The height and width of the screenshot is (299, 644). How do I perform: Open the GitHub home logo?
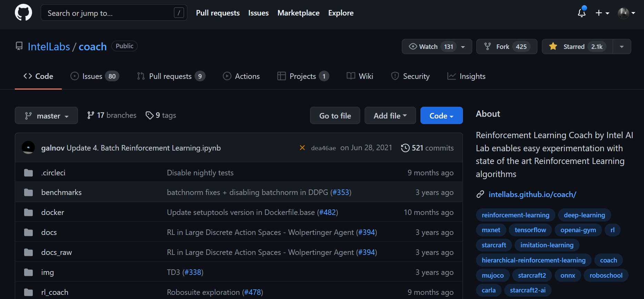(x=23, y=13)
